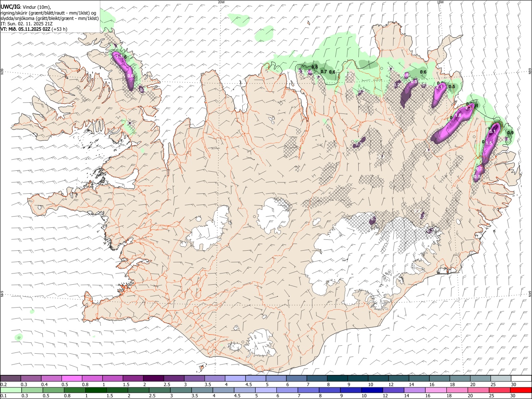Choose snow legend swatch between 6 and 7
Viewport: 532px width, 399px height.
(x=296, y=378)
